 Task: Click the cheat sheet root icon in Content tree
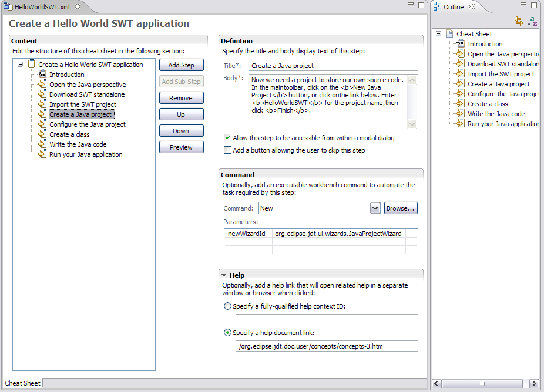(x=32, y=64)
